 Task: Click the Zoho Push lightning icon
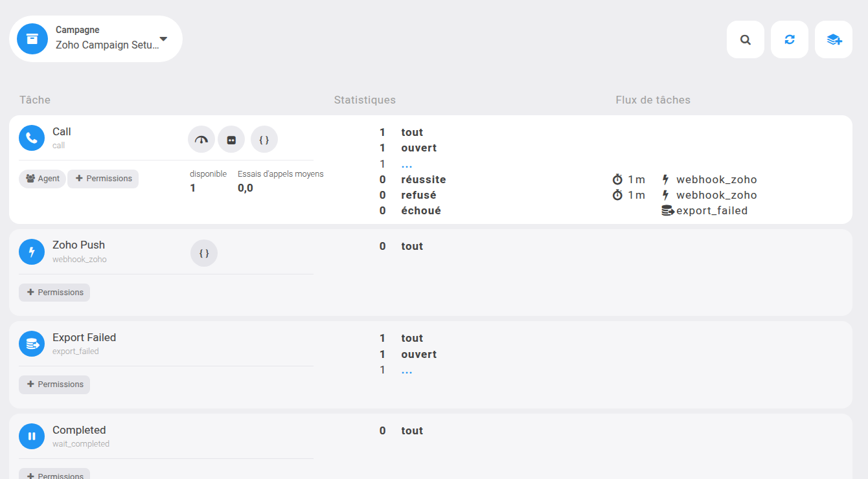point(32,252)
